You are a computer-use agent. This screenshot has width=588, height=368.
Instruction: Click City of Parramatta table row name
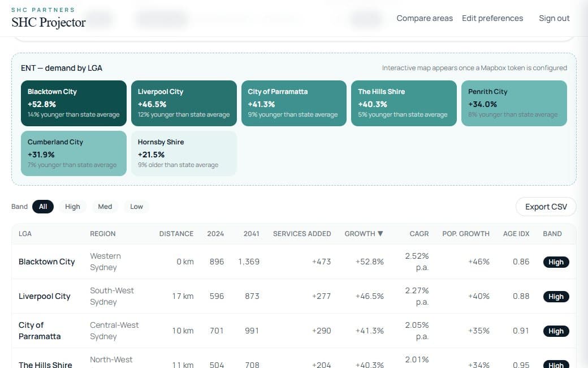point(40,331)
